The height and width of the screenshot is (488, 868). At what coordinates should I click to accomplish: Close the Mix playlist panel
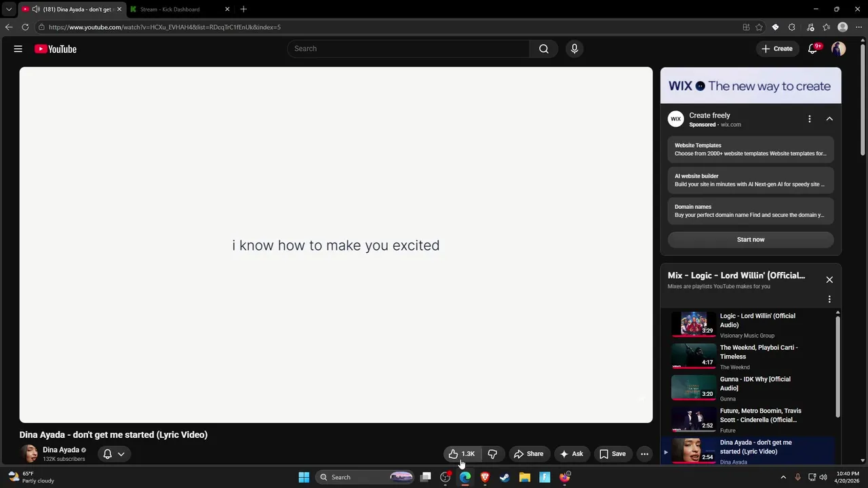829,280
